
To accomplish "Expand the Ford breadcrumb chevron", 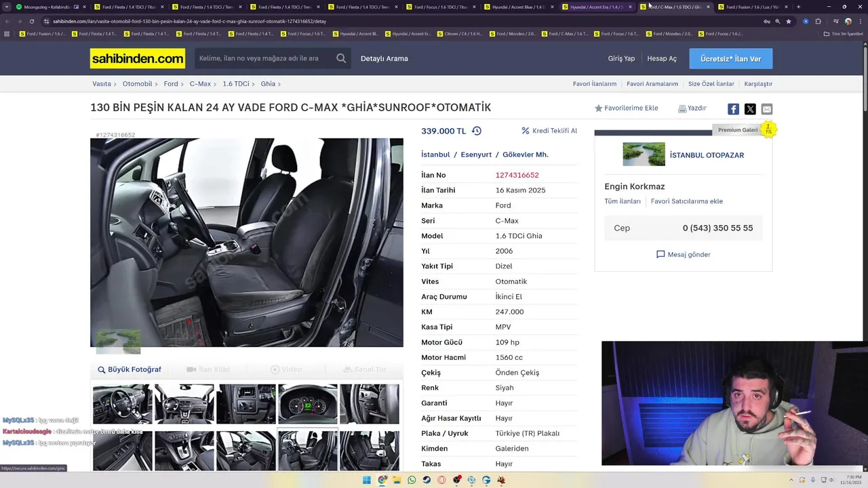I will point(183,84).
